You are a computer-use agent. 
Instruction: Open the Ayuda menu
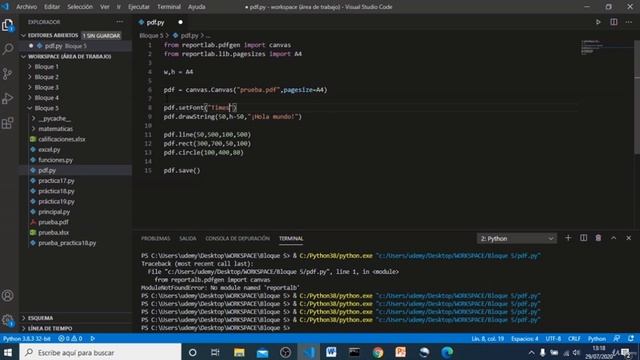[x=197, y=7]
